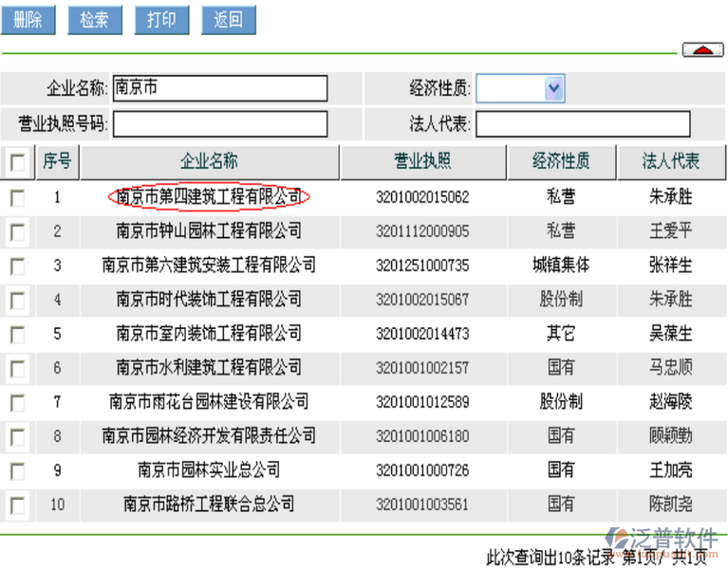The image size is (728, 569).
Task: Check the box for row 1
Action: [17, 197]
